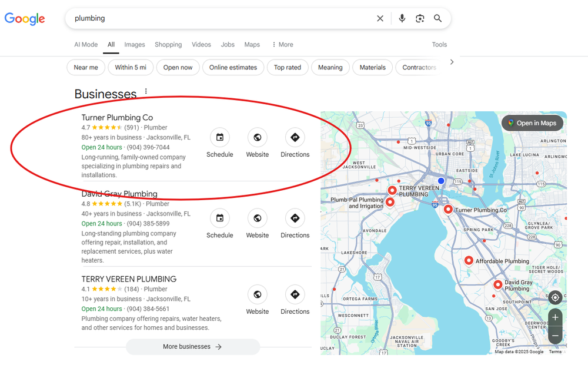Click the Affordable Plumbing map pin
The height and width of the screenshot is (368, 588).
(469, 260)
